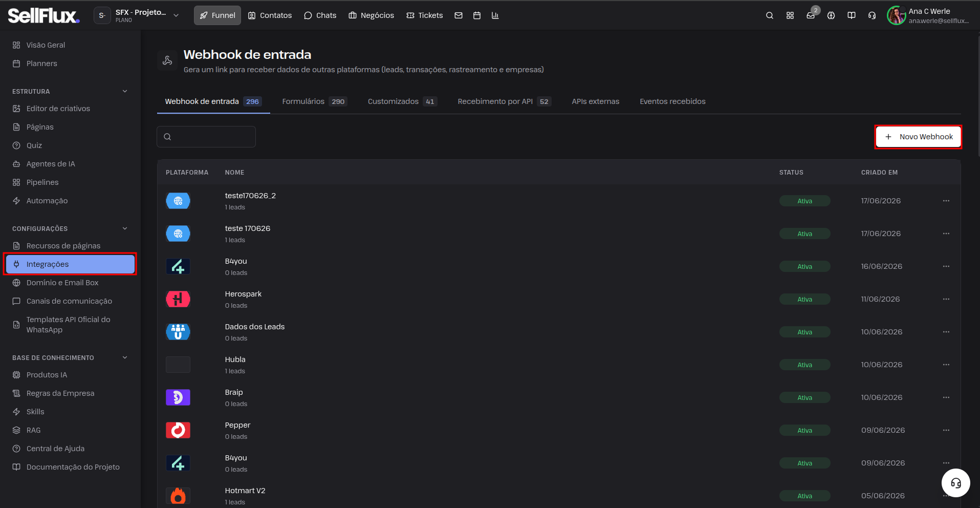The width and height of the screenshot is (980, 508).
Task: Click the Ativa status badge for Herospark
Action: (804, 299)
